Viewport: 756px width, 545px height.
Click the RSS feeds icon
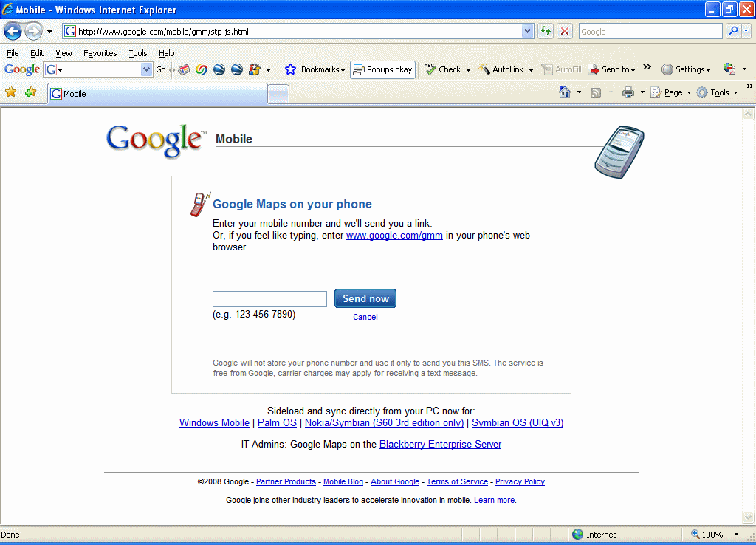point(596,92)
